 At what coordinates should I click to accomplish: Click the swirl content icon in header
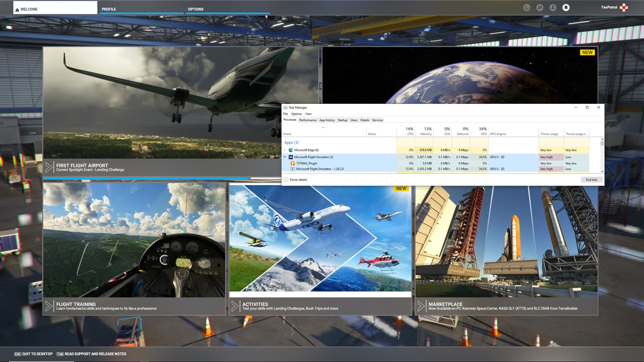527,7
